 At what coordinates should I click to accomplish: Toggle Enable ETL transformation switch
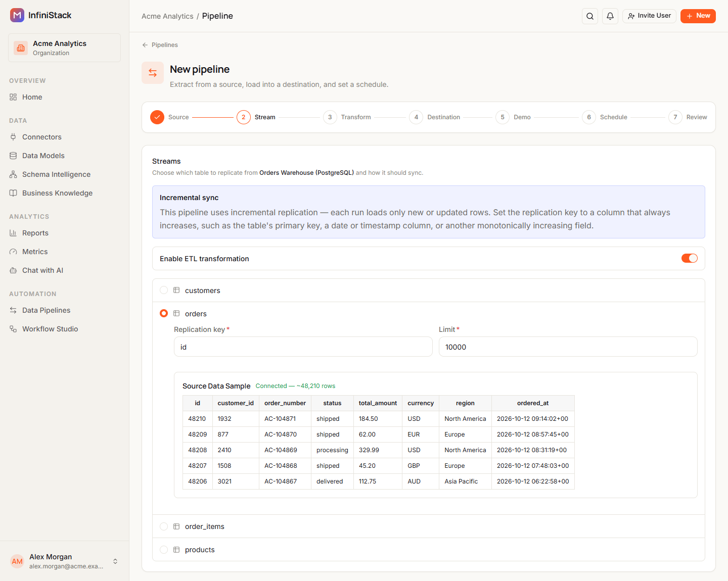click(x=690, y=258)
